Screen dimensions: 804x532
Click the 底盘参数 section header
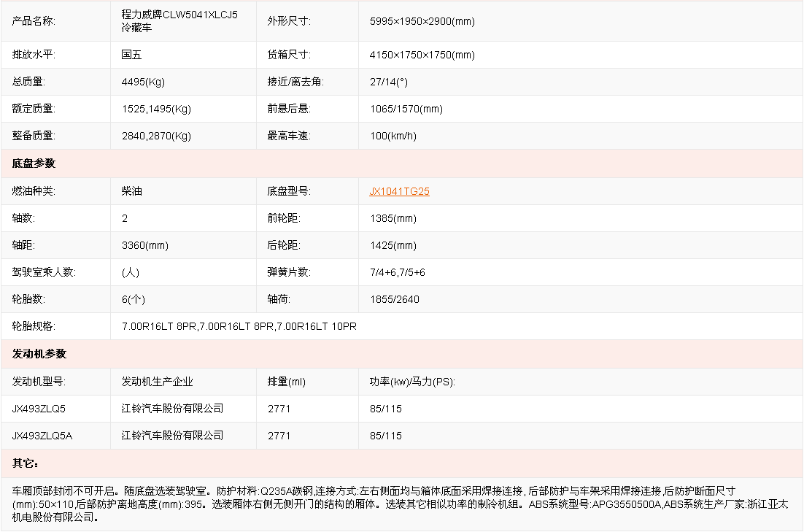point(34,163)
